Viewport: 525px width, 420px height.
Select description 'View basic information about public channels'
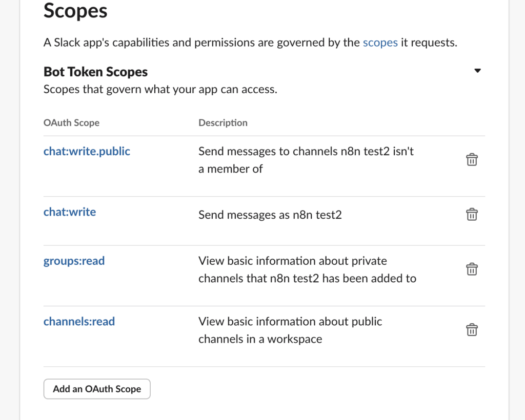(x=290, y=330)
